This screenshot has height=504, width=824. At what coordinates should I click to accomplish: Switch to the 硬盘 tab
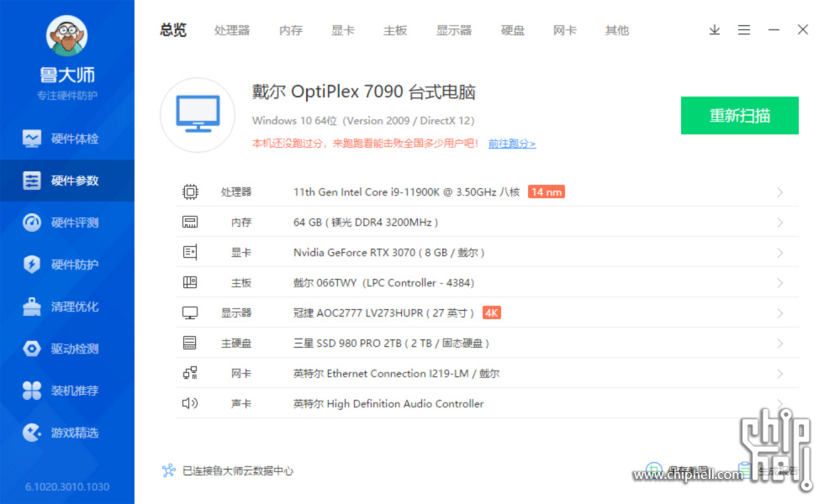coord(512,30)
